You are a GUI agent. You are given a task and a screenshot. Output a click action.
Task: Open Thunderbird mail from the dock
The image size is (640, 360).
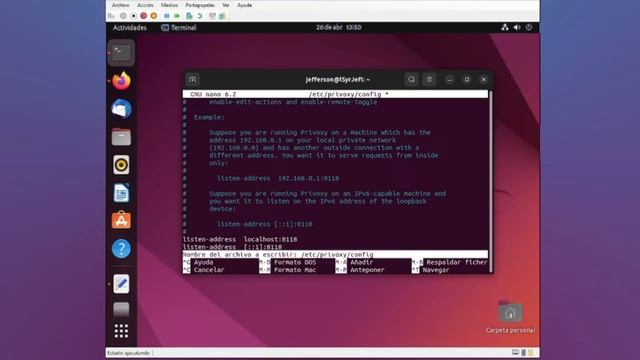[x=121, y=109]
